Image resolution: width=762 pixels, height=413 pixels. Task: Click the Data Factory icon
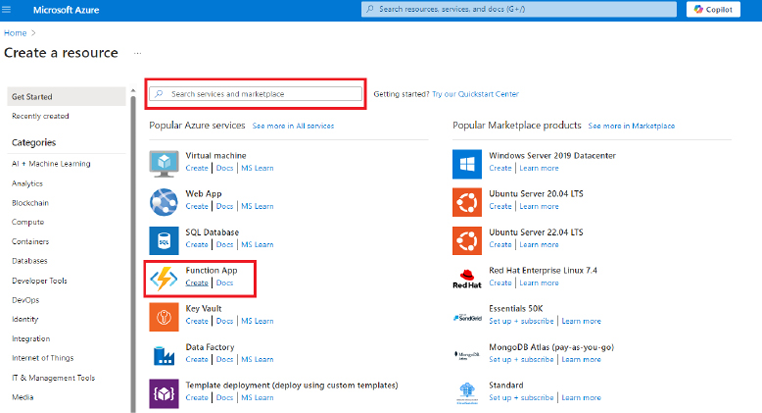[x=163, y=354]
